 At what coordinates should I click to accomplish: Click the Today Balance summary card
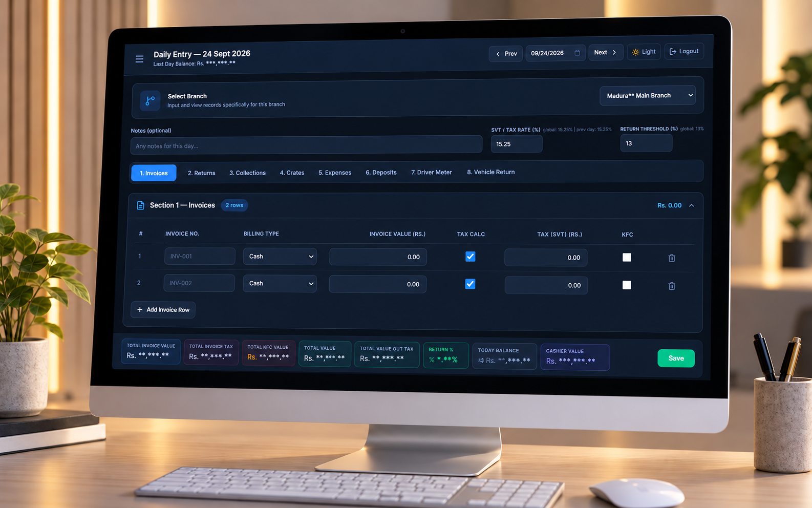pos(504,356)
